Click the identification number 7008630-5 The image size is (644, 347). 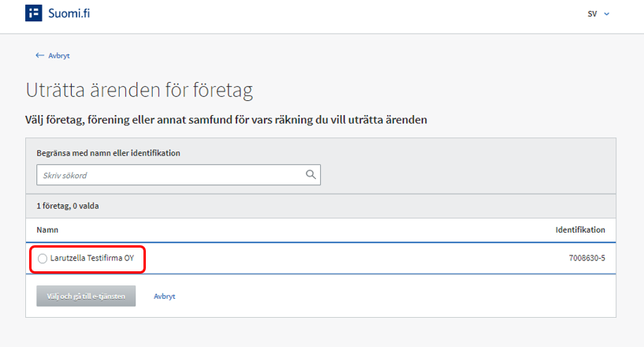coord(586,259)
